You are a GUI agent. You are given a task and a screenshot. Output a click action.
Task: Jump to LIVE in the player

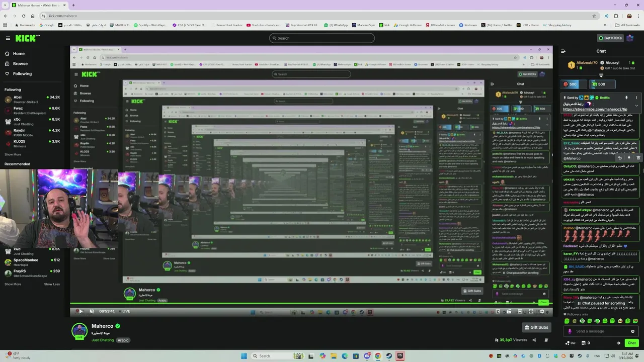(124, 311)
